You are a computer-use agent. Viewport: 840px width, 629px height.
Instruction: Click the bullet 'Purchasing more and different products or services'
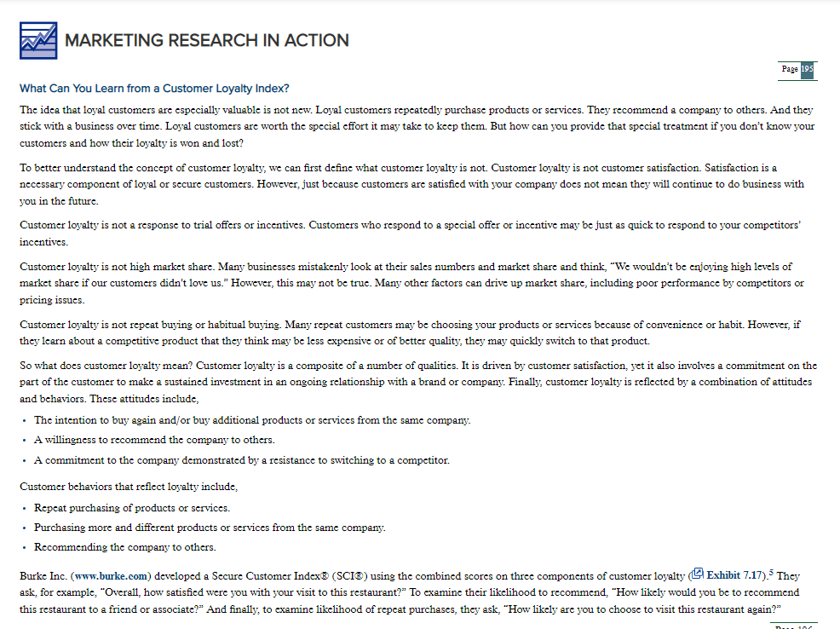210,528
